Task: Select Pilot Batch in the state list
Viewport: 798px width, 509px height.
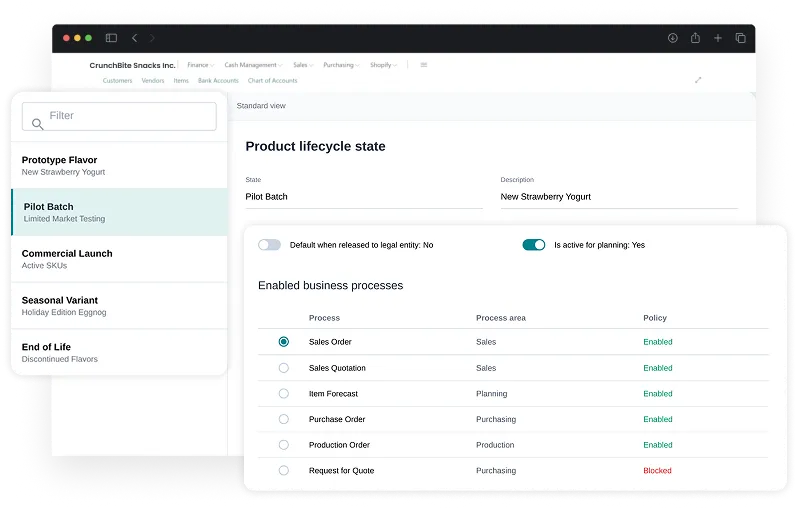Action: tap(119, 212)
